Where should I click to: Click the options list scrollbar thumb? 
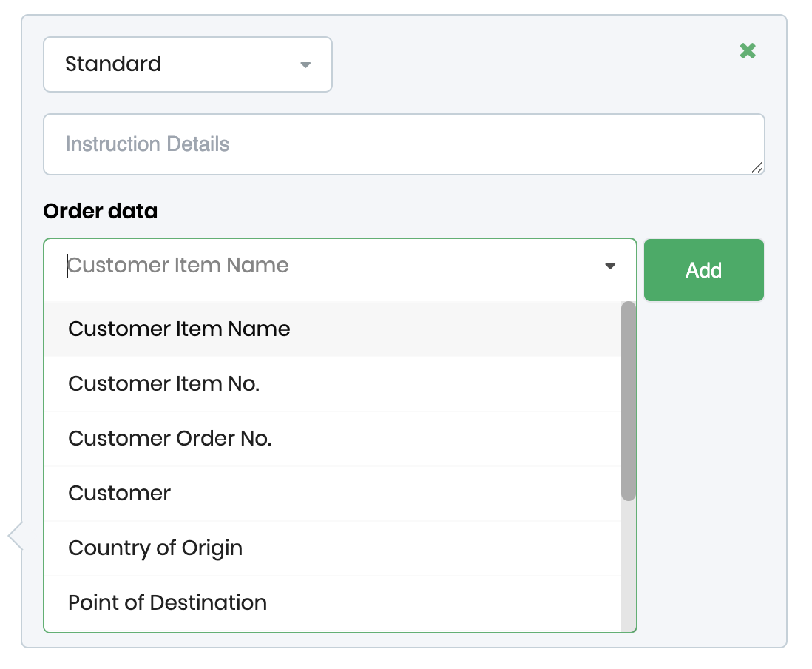click(x=629, y=400)
